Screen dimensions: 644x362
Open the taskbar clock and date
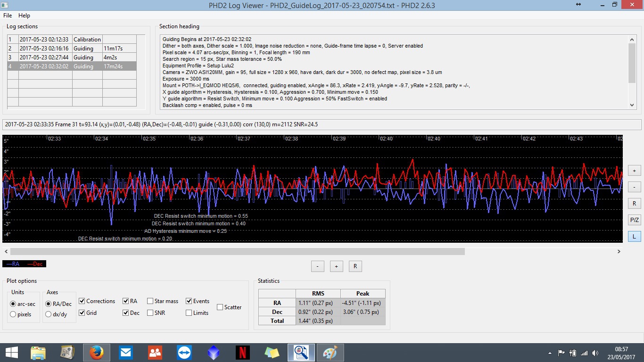click(621, 353)
